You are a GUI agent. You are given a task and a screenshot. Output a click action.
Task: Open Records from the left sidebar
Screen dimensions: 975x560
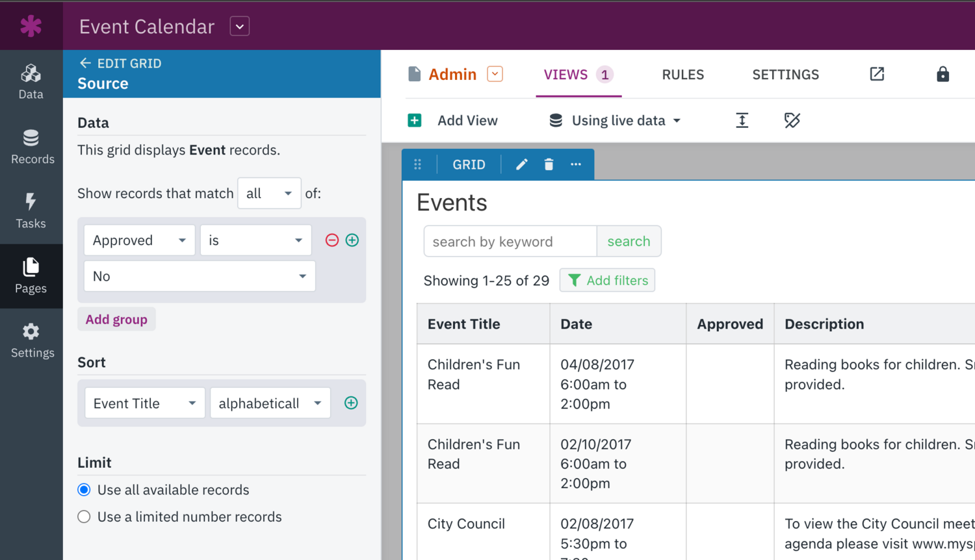(x=31, y=146)
